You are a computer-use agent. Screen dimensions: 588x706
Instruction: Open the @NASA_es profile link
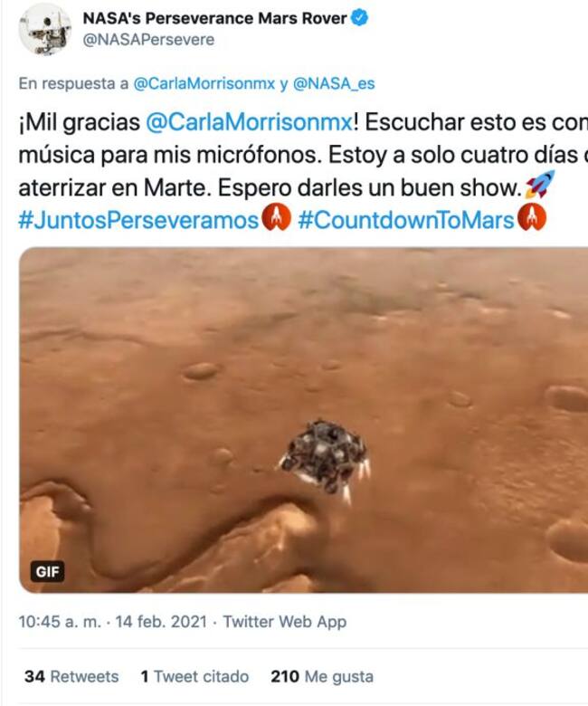334,84
